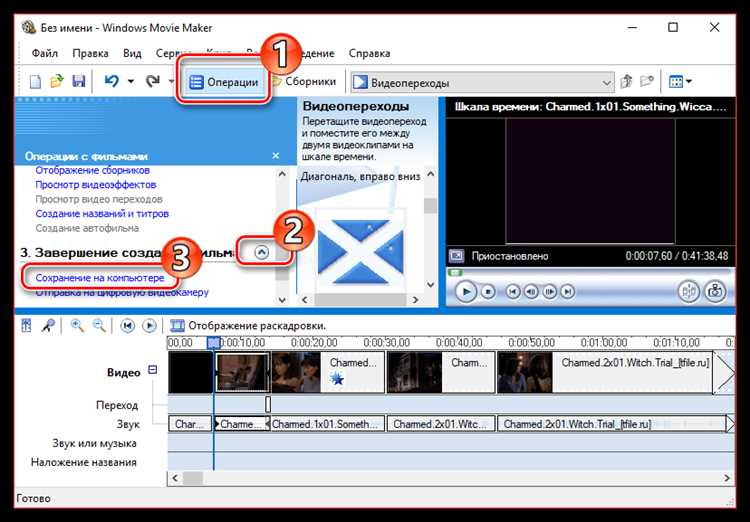Click the Save project floppy icon
This screenshot has width=750, height=522.
pyautogui.click(x=78, y=82)
